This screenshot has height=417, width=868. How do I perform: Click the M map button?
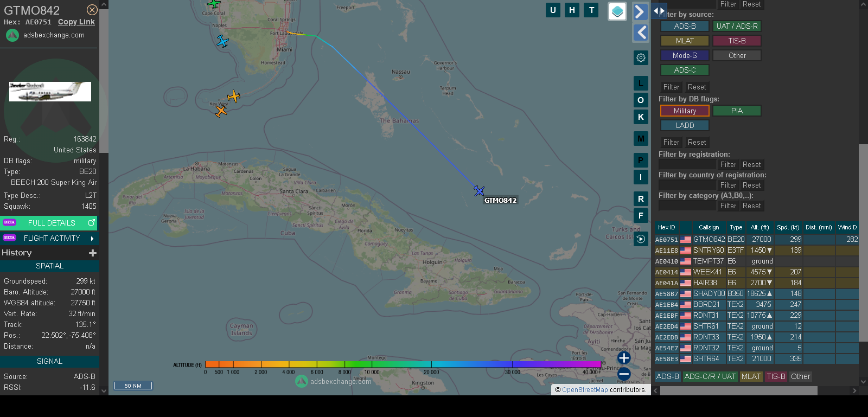pos(641,139)
